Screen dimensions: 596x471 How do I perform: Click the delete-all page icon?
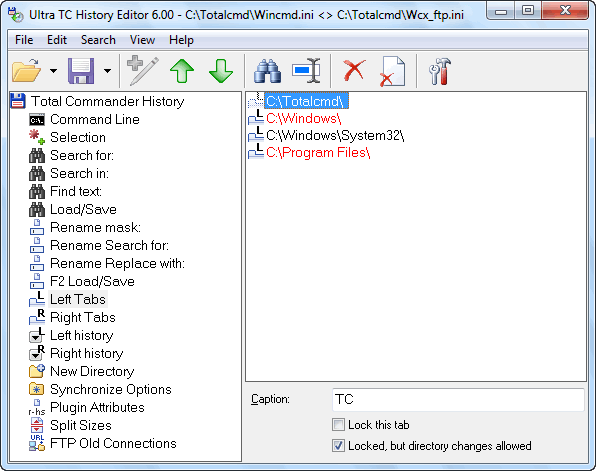pyautogui.click(x=393, y=71)
